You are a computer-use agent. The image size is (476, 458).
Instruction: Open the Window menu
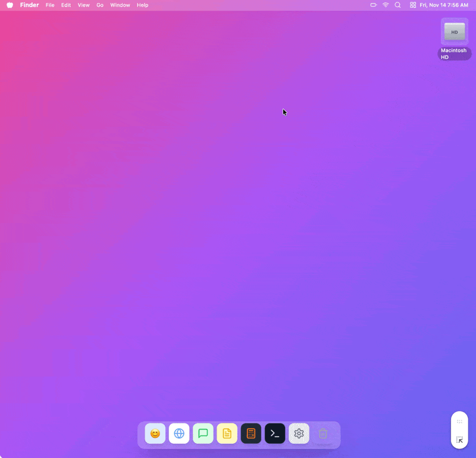point(120,5)
